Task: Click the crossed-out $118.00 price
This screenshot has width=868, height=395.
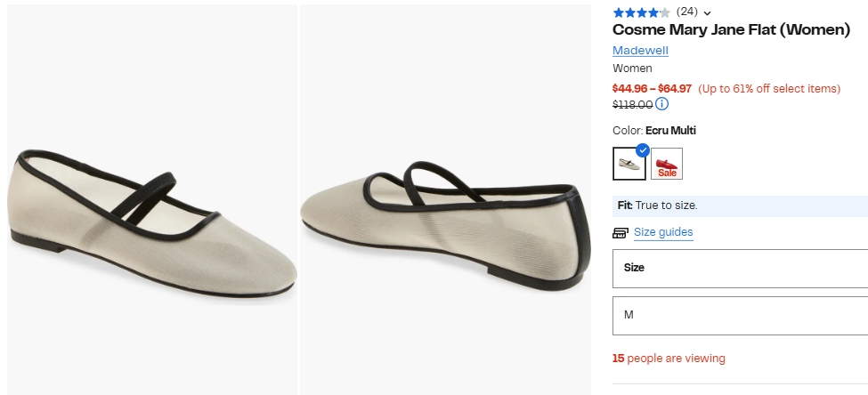Action: coord(632,104)
